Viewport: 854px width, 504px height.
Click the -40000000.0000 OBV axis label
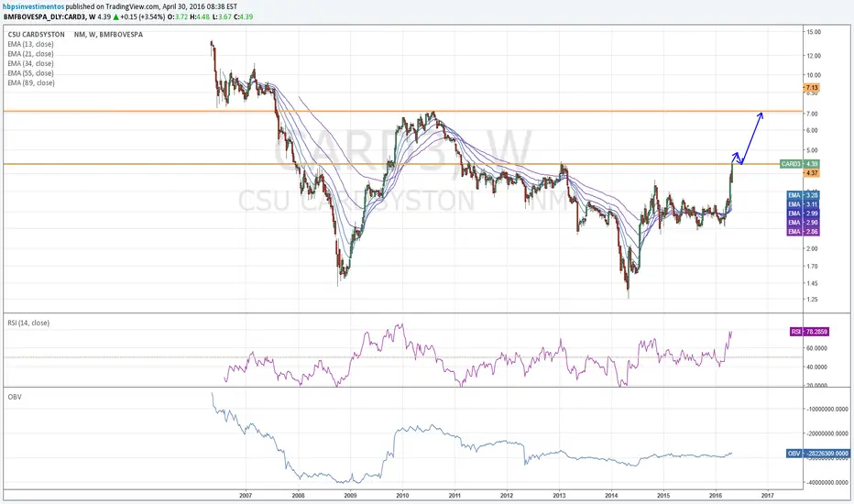(x=827, y=483)
